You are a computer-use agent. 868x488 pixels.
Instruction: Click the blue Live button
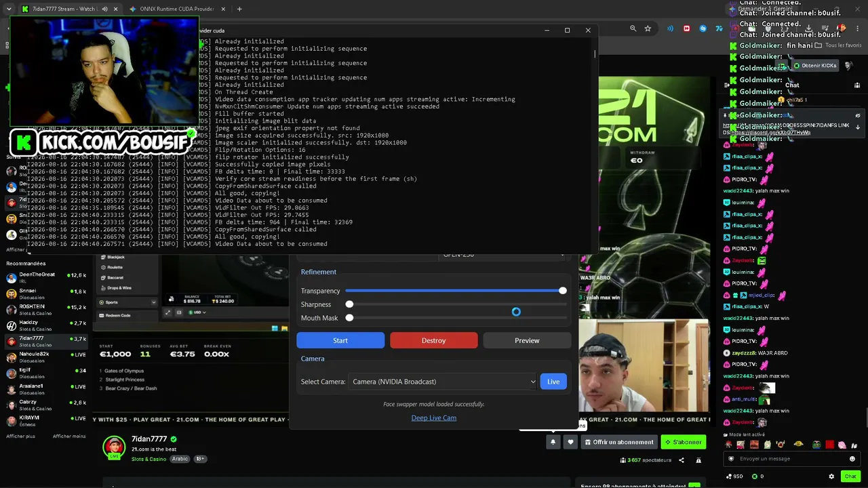tap(553, 382)
